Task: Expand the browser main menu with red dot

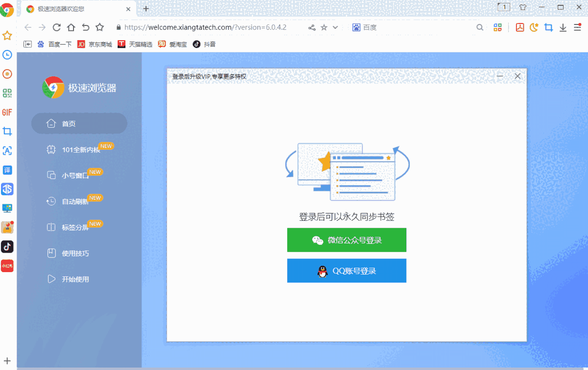Action: tap(577, 27)
